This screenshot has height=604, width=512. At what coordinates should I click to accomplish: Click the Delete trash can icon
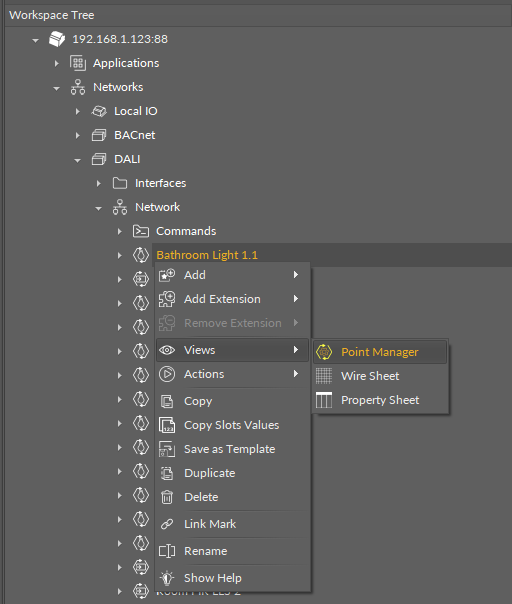pyautogui.click(x=167, y=497)
